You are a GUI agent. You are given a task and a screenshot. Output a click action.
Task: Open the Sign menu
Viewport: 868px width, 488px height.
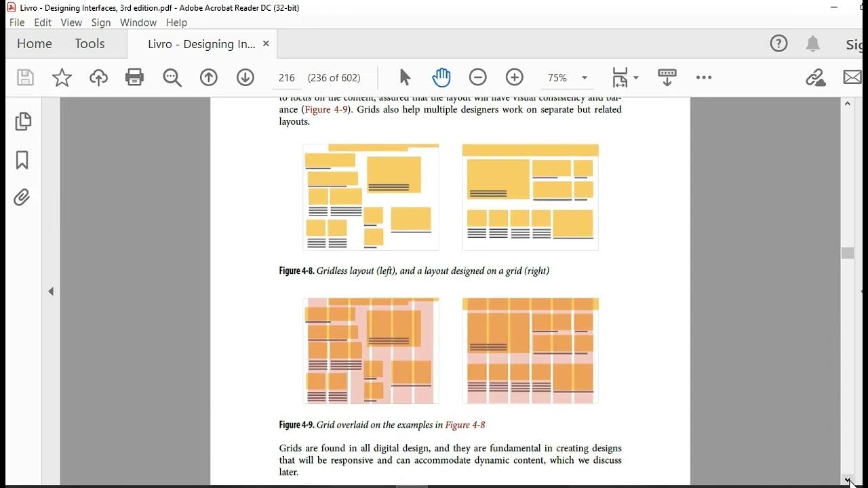[x=101, y=22]
